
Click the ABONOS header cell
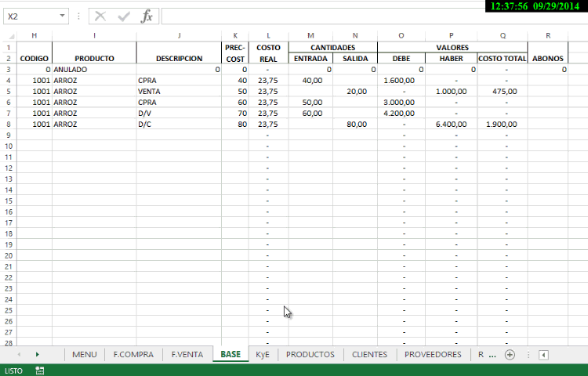(x=548, y=52)
